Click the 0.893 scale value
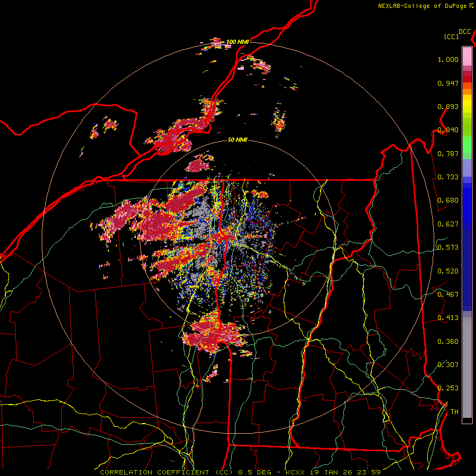476x476 pixels. (x=448, y=106)
